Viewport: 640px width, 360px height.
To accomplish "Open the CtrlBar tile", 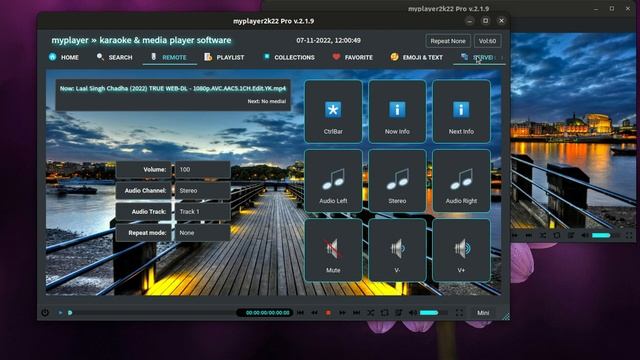I will tap(333, 111).
